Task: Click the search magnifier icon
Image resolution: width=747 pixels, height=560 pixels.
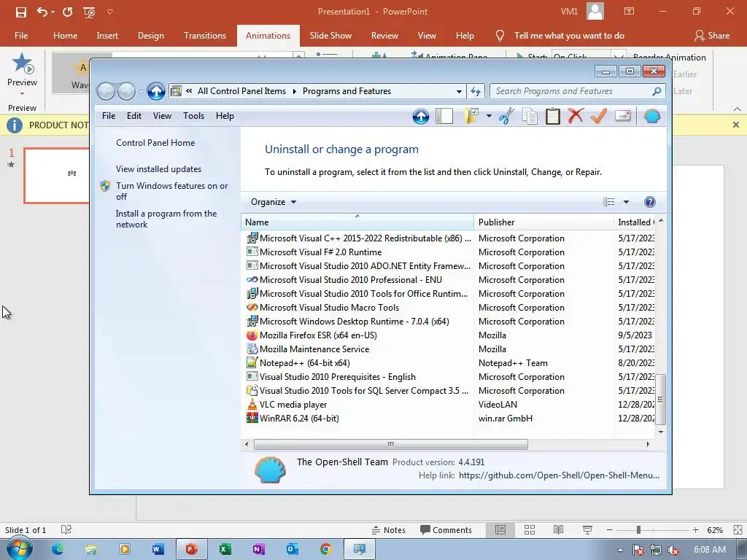Action: [x=657, y=91]
